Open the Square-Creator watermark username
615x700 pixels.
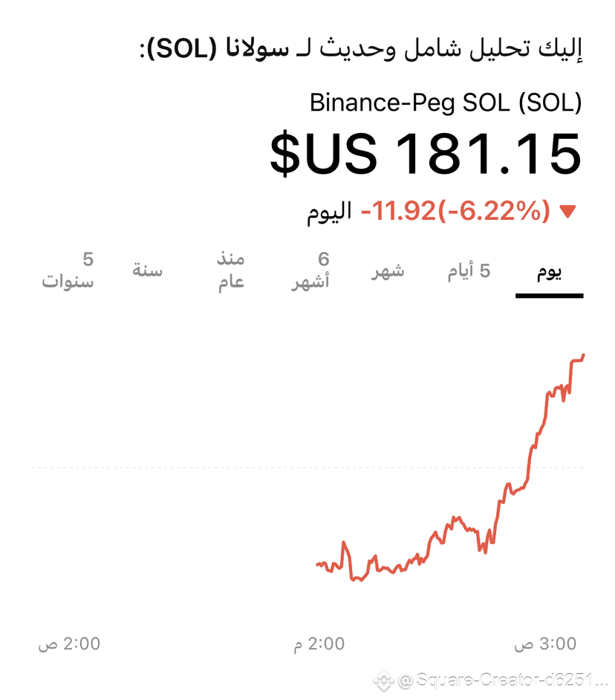(x=504, y=681)
